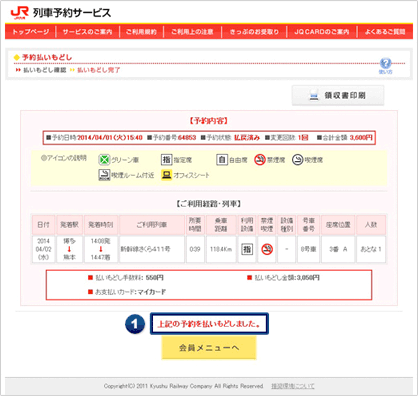Click the status text 払戻済み

coord(247,138)
